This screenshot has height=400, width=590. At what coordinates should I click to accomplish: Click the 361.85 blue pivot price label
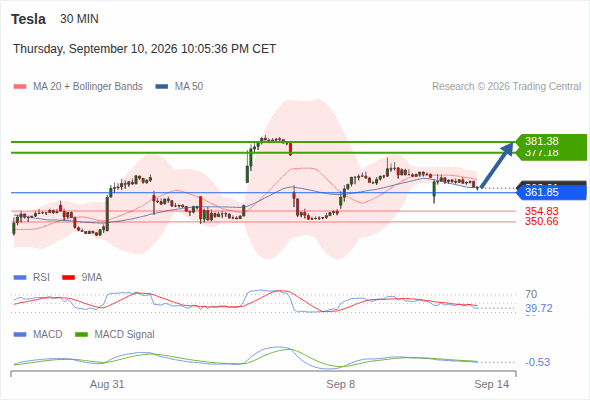coord(542,192)
